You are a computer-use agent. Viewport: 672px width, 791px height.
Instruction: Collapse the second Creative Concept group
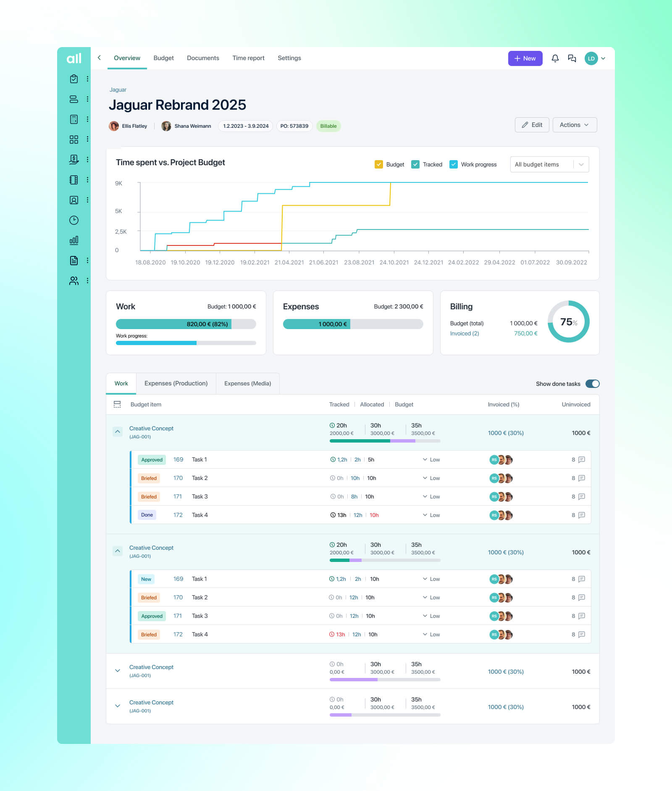118,551
